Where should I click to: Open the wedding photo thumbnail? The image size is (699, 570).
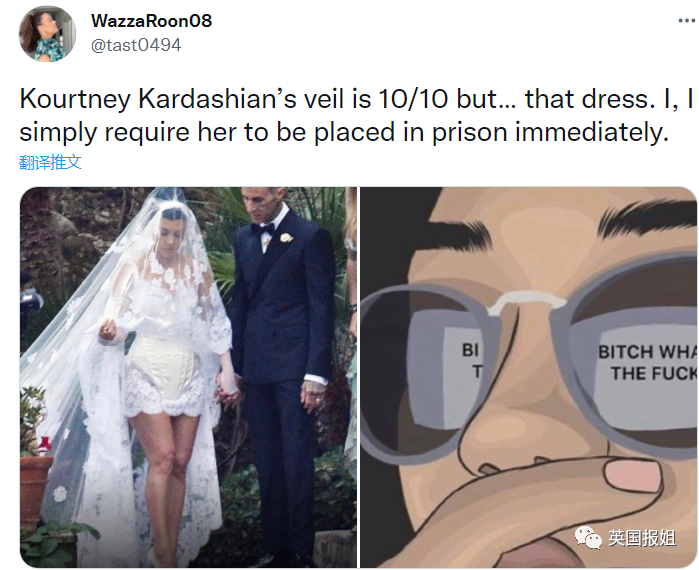(x=188, y=377)
